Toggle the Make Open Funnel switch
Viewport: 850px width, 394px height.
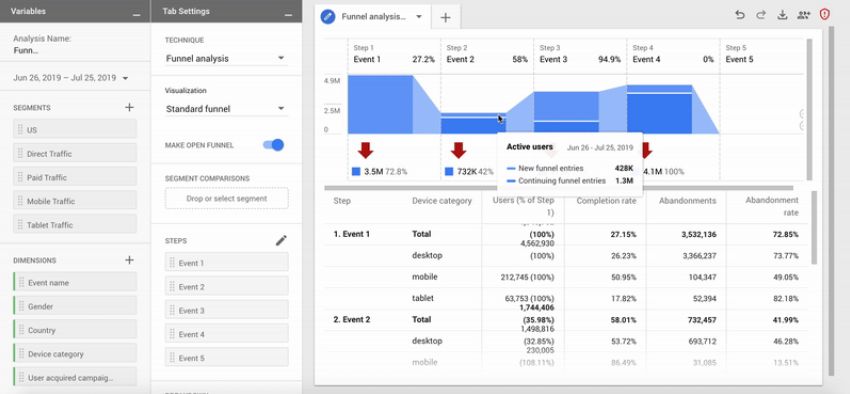tap(273, 145)
